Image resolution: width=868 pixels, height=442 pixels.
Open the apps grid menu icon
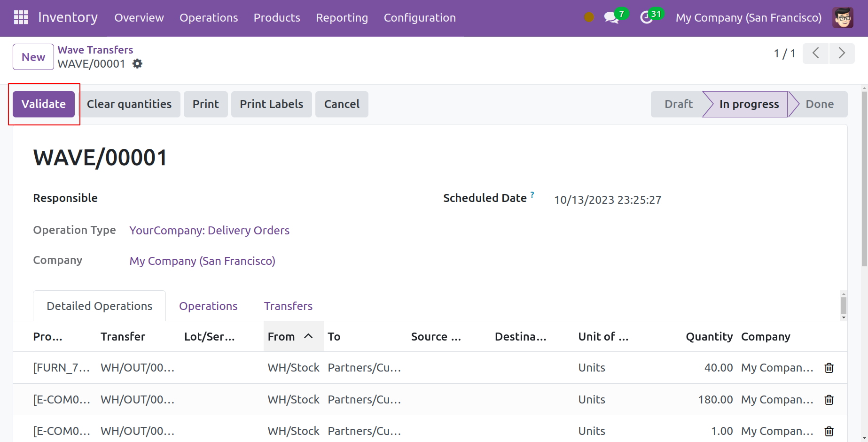pyautogui.click(x=21, y=17)
